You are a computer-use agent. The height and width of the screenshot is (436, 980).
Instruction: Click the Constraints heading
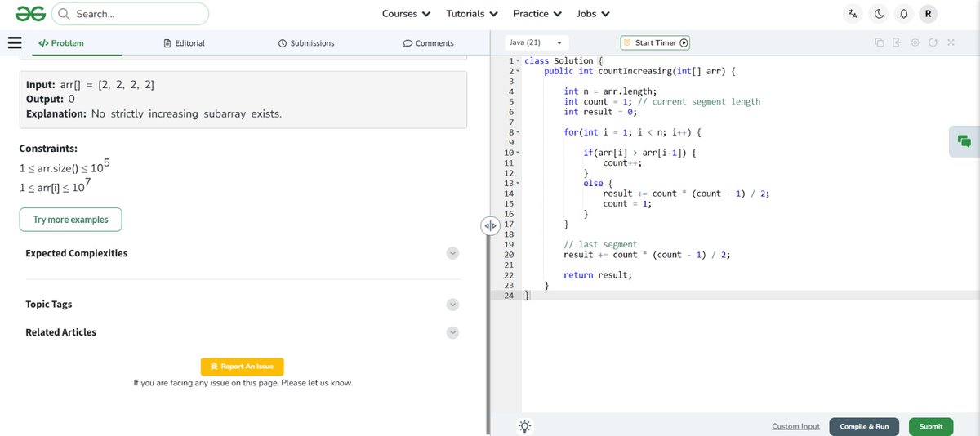[48, 149]
